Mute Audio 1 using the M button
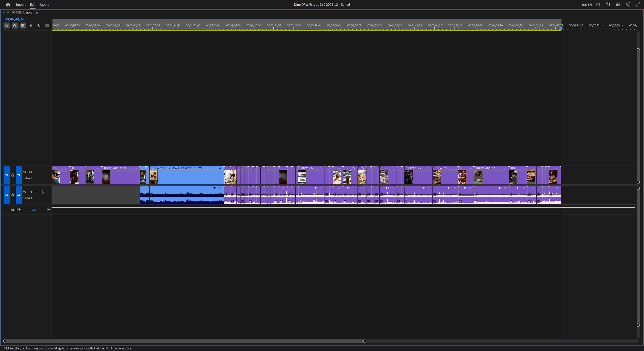The width and height of the screenshot is (644, 351). pyautogui.click(x=31, y=192)
